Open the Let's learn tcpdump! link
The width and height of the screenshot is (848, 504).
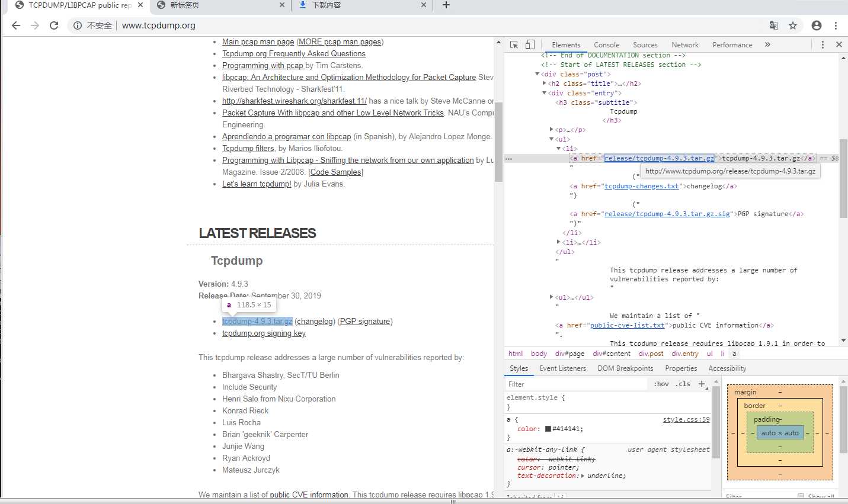[x=257, y=184]
